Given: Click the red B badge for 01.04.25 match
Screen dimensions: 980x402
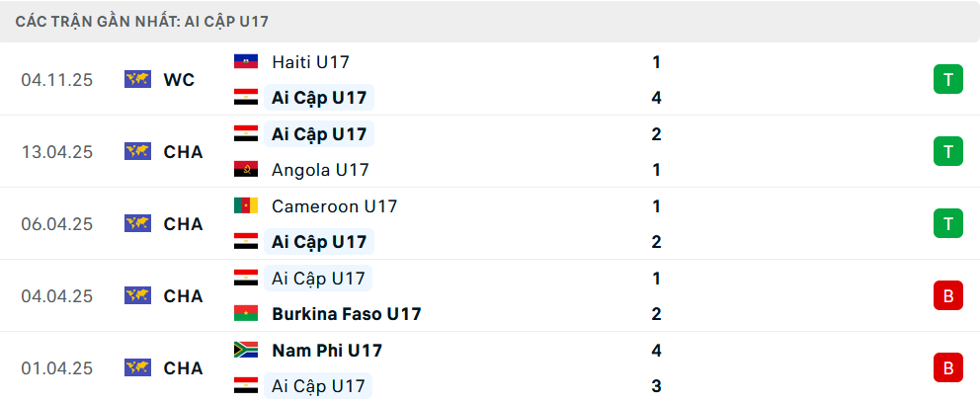Looking at the screenshot, I should click(947, 368).
